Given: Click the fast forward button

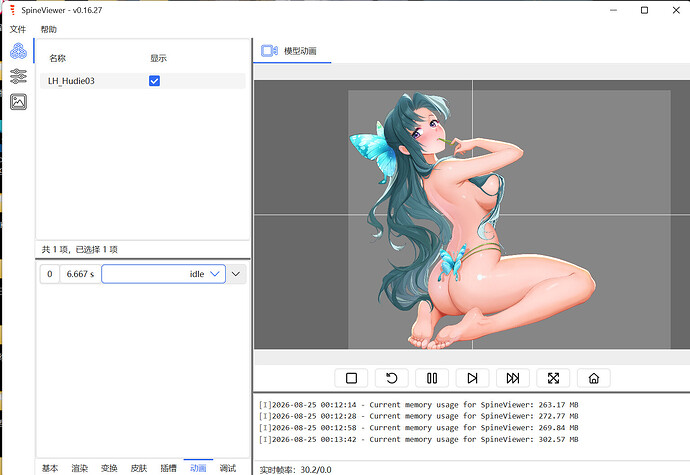Looking at the screenshot, I should (513, 378).
